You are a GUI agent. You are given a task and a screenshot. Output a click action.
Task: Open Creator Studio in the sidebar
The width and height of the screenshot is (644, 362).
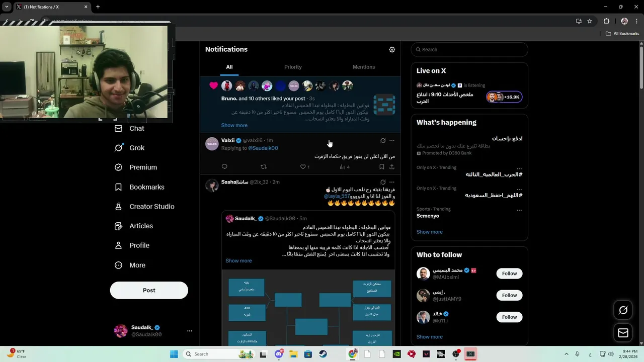click(144, 207)
